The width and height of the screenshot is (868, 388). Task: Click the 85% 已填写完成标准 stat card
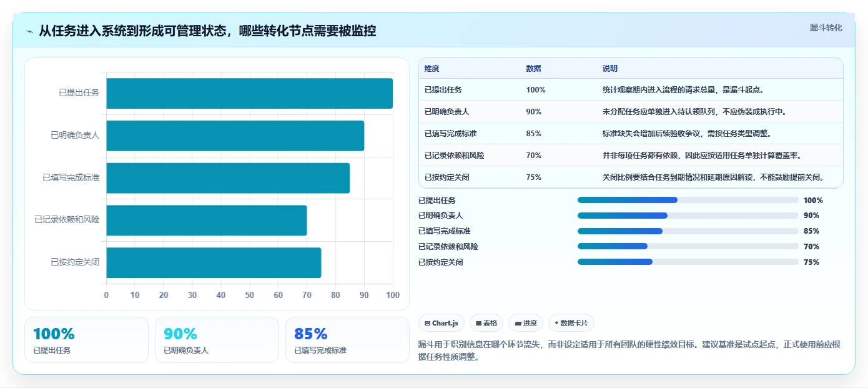(x=347, y=340)
